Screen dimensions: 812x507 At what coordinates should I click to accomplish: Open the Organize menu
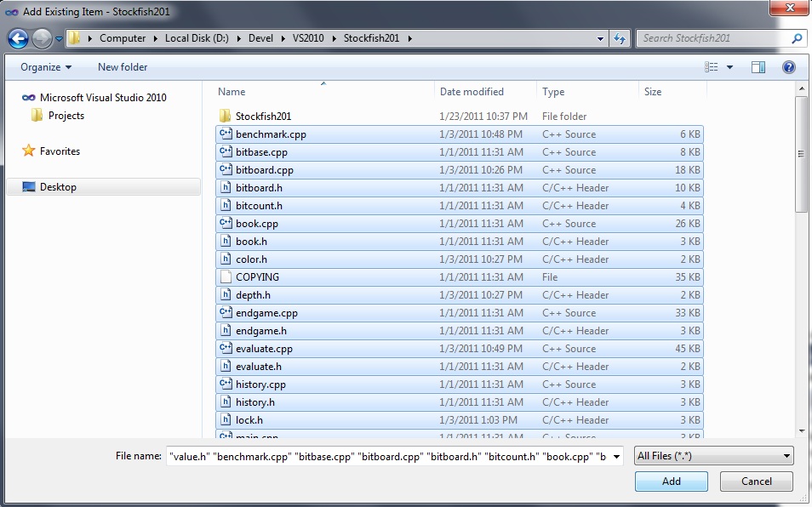coord(46,67)
